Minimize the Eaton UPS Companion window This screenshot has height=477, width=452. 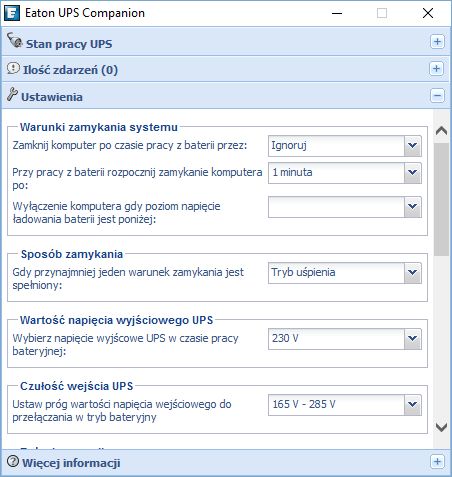337,13
